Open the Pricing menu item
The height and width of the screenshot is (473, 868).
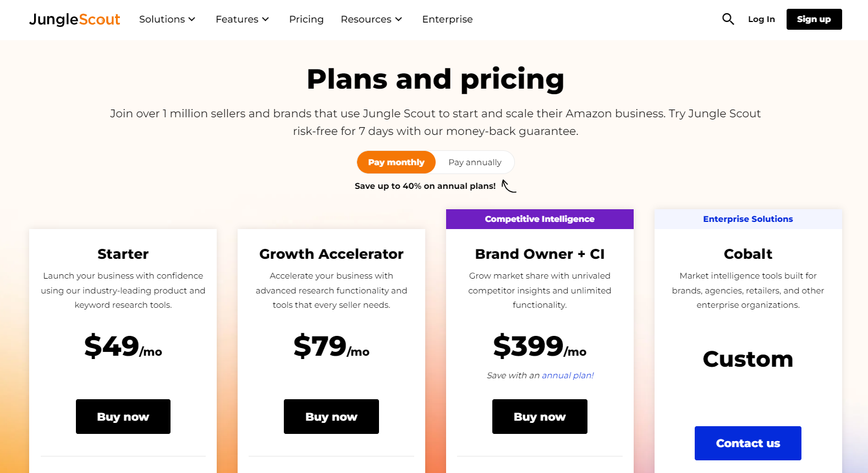(x=306, y=19)
